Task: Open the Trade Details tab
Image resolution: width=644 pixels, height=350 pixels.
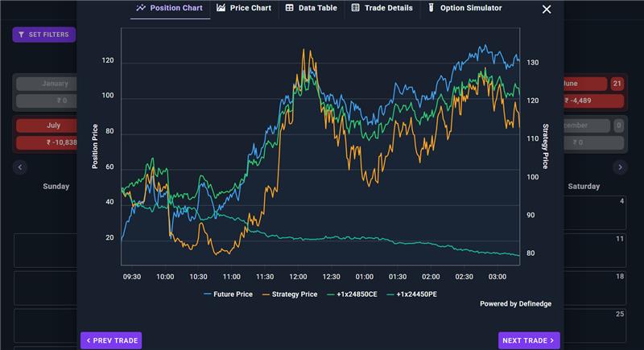Action: pyautogui.click(x=382, y=8)
